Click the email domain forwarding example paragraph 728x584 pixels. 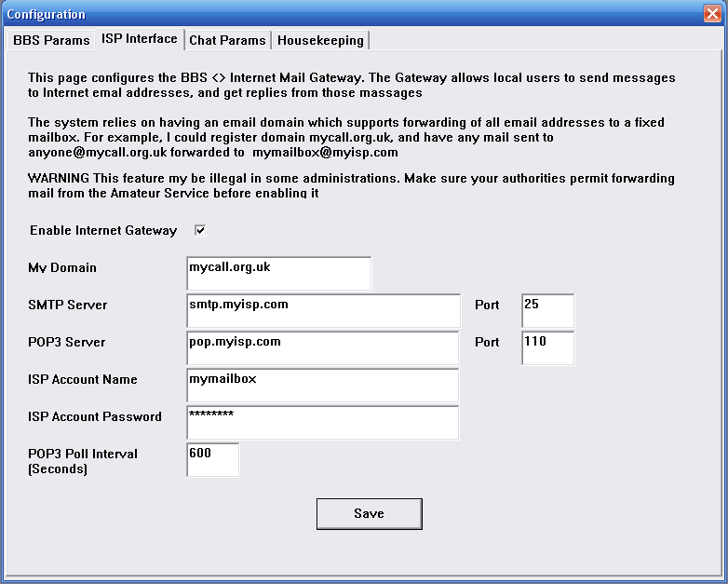point(344,137)
